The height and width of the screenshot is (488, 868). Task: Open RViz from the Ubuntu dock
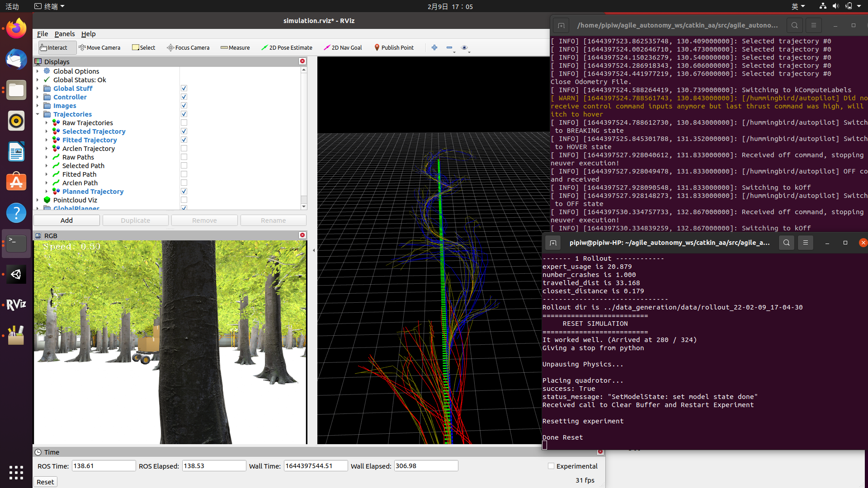pos(16,305)
